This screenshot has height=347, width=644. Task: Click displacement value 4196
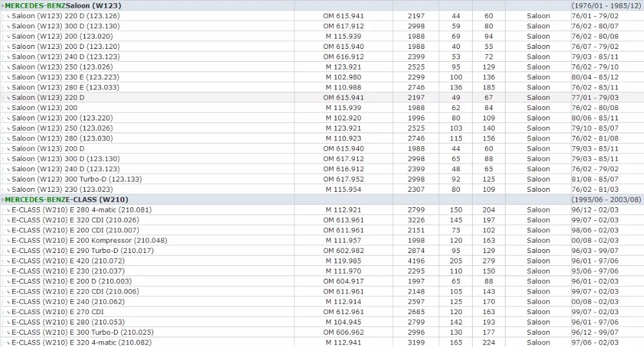416,261
